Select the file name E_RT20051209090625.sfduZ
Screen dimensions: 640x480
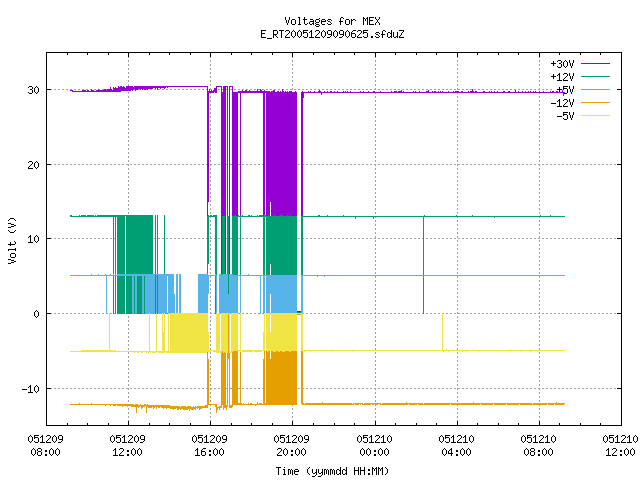click(x=332, y=34)
